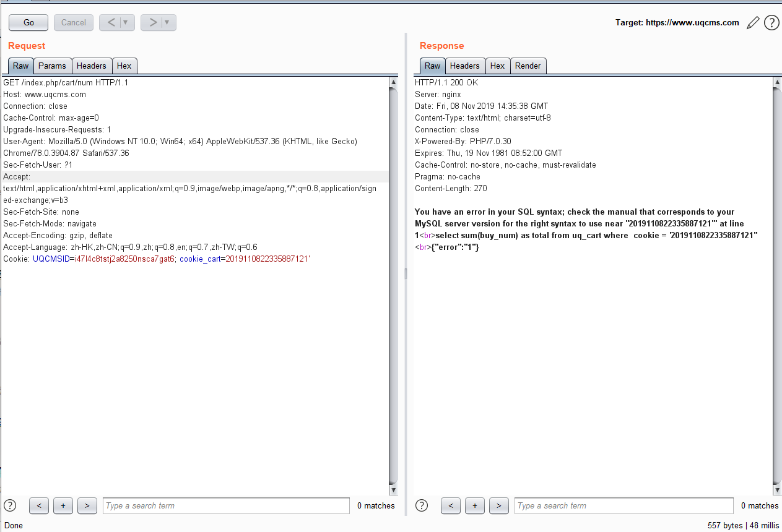Open the Response Hex tab
Screen dimensions: 782x532
(x=498, y=66)
